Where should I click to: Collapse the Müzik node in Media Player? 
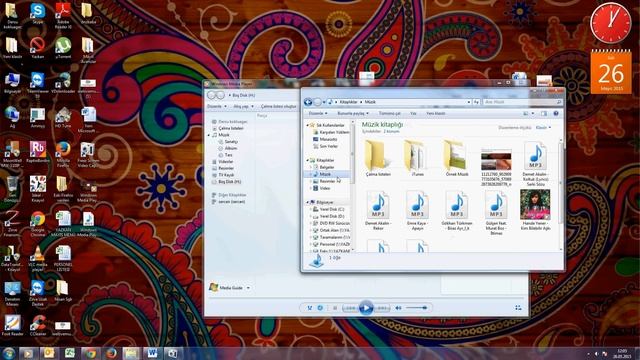pos(209,135)
